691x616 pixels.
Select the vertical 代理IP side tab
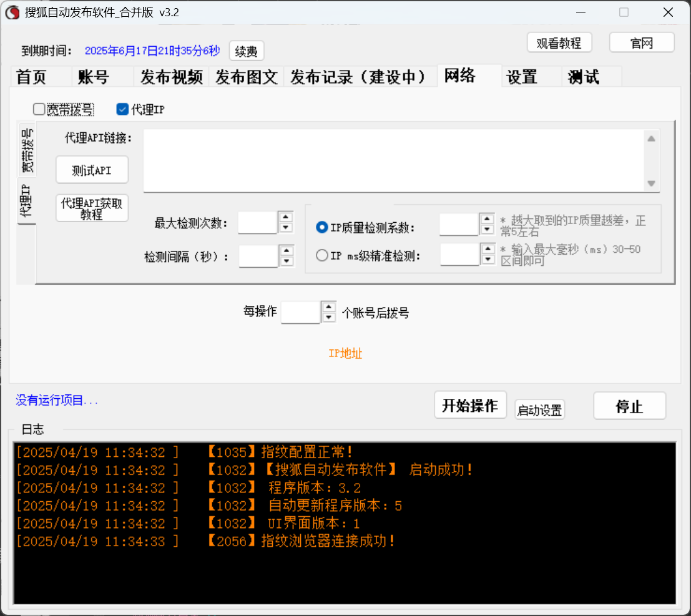coord(26,200)
